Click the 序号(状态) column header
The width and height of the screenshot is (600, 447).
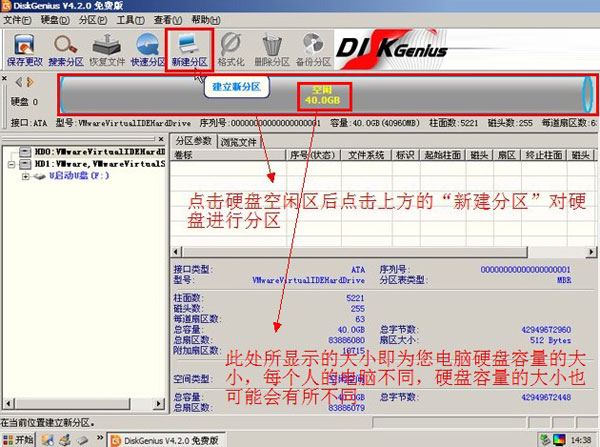coord(313,155)
